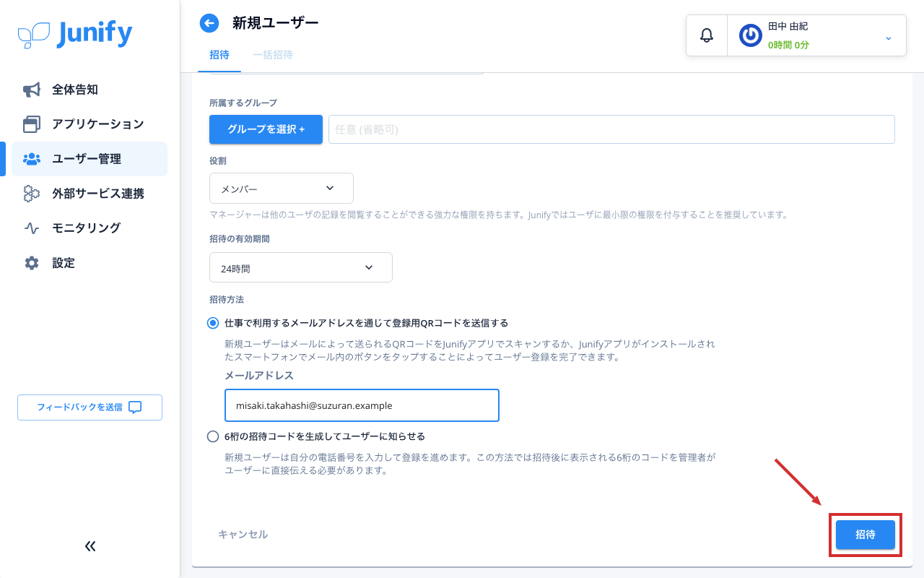
Task: Click the megaphone icon for 全体告知
Action: click(x=32, y=90)
